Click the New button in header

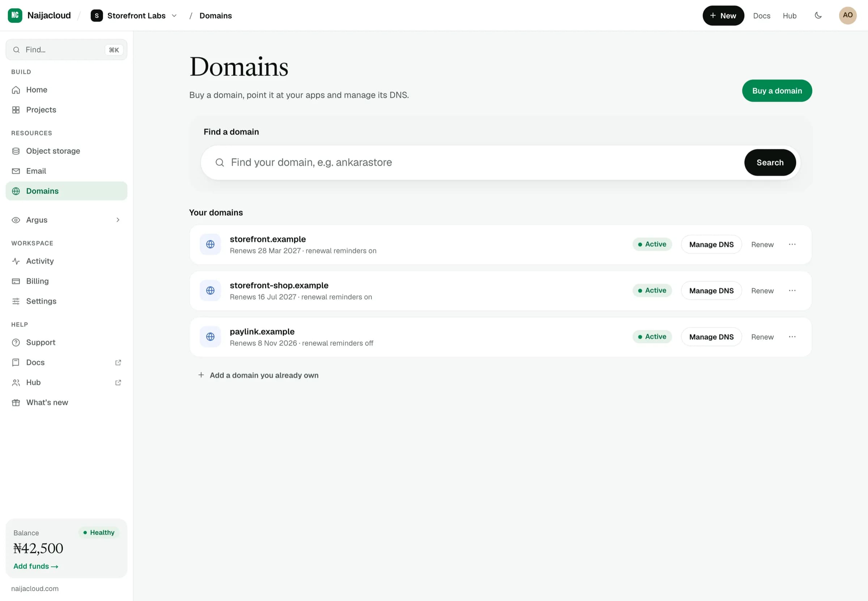[x=723, y=16]
